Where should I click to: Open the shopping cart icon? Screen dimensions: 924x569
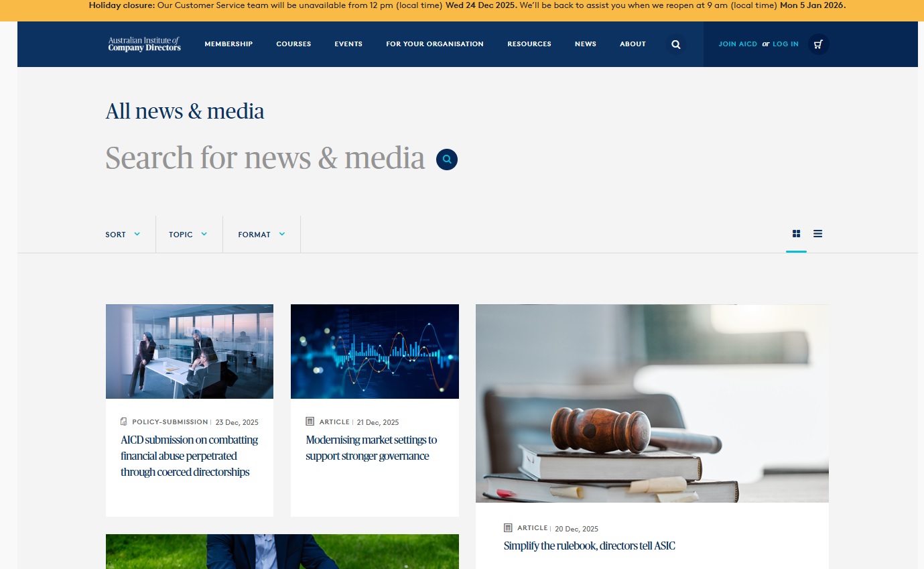click(818, 44)
